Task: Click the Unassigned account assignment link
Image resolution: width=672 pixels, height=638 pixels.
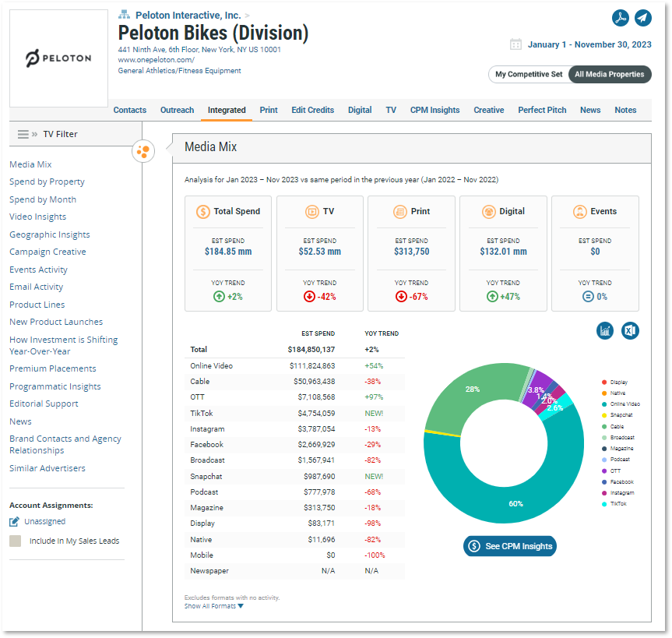Action: coord(45,521)
